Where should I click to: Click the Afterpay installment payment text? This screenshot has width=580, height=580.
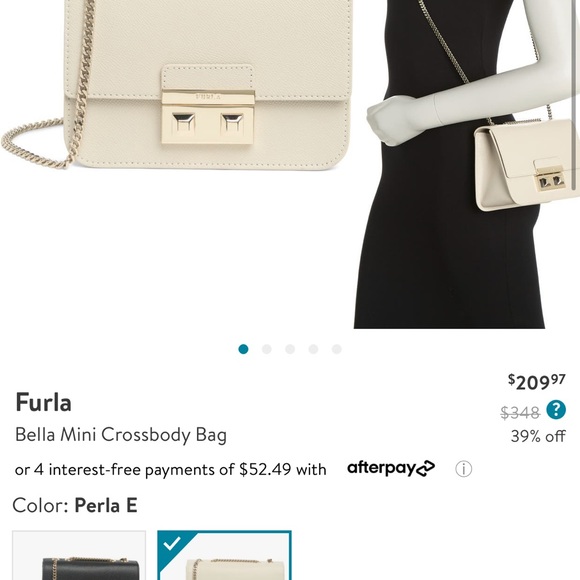(x=171, y=469)
